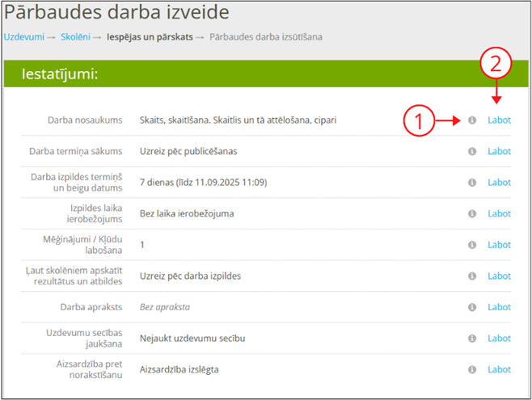Edit Aizsardzība pret norakstīšanu via Labot
Viewport: 532px width, 400px height.
[x=499, y=370]
